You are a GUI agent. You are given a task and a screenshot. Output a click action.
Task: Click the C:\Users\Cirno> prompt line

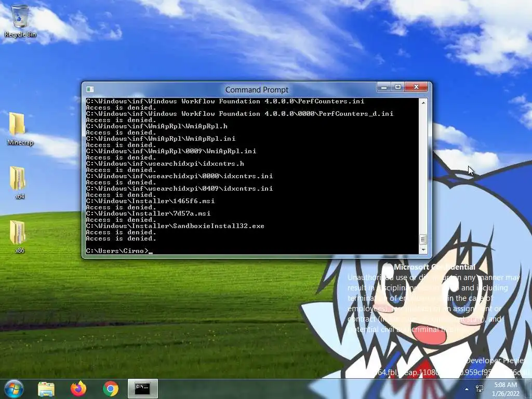(x=119, y=251)
